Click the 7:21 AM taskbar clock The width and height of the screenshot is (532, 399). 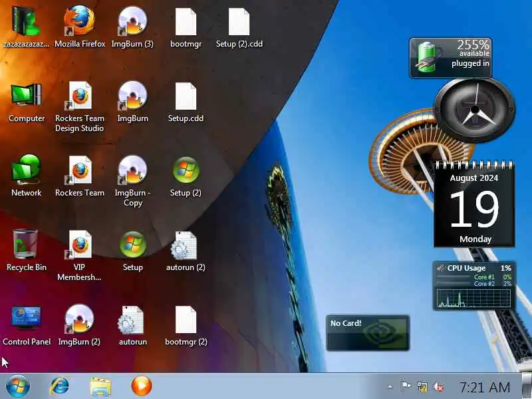point(485,387)
